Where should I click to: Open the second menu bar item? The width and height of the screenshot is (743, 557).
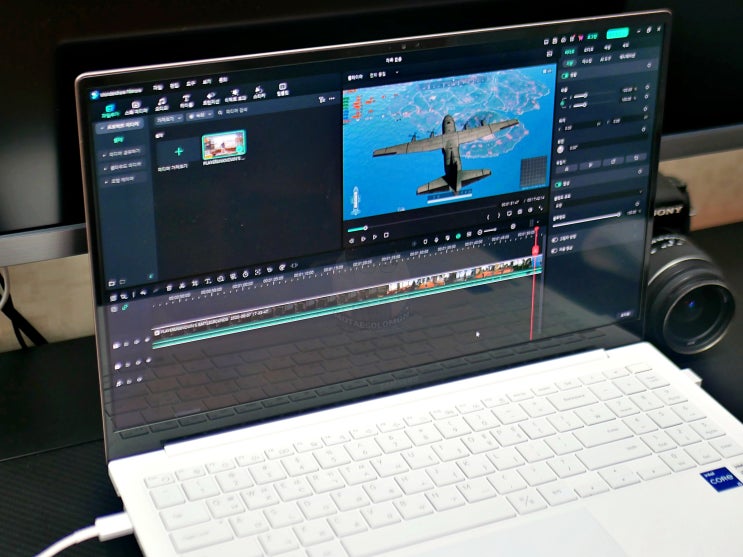click(174, 86)
